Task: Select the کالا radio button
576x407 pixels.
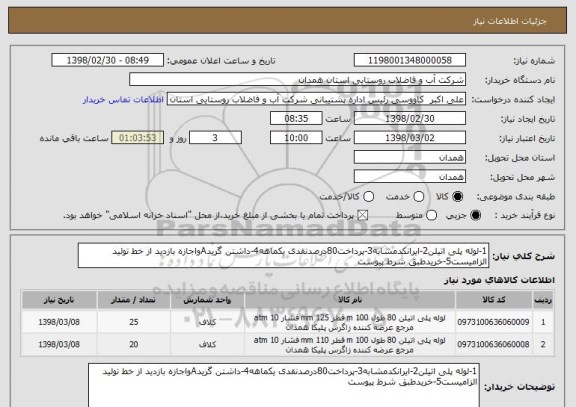Action: tap(457, 197)
